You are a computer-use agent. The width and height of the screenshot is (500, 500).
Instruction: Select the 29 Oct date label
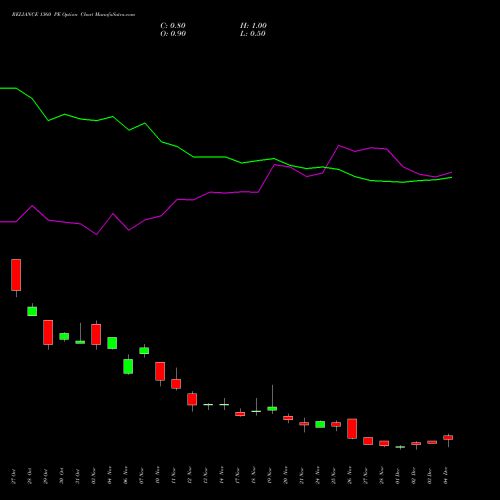pyautogui.click(x=46, y=476)
